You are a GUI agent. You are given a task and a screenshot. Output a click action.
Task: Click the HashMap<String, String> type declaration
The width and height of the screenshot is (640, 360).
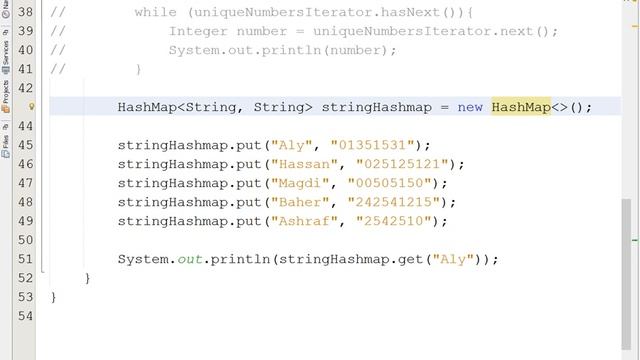pos(215,107)
